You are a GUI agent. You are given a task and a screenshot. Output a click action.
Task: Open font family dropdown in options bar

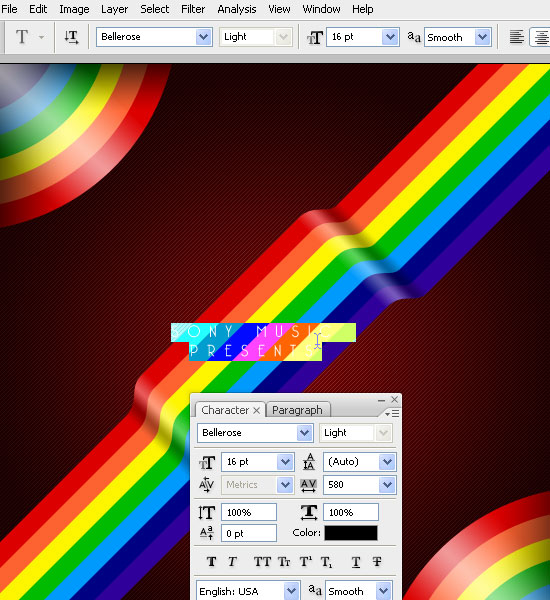(x=203, y=37)
